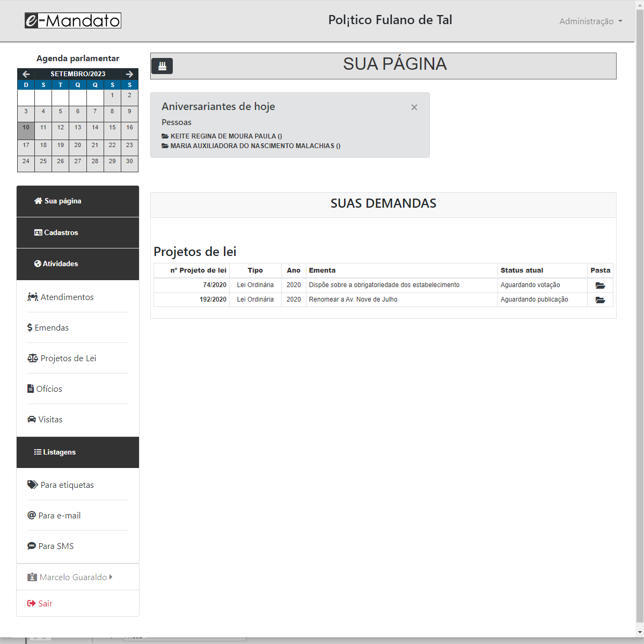The width and height of the screenshot is (644, 644).
Task: Click the birthday cake icon button
Action: (162, 66)
